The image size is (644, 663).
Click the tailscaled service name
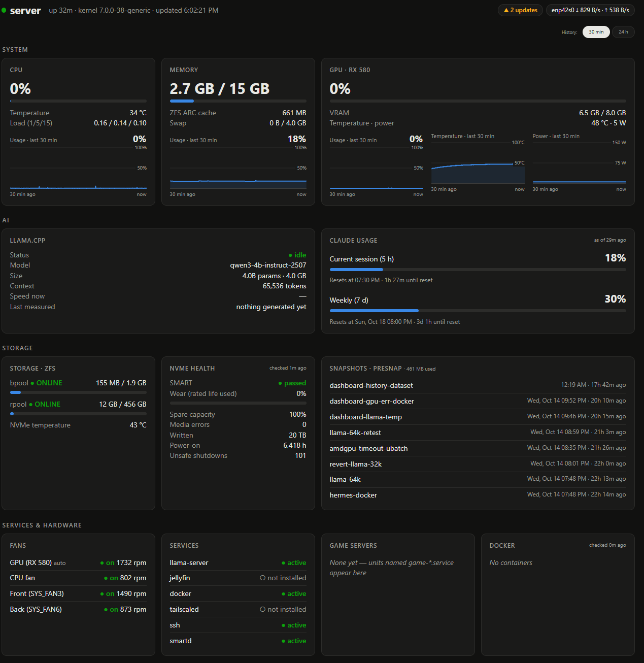point(184,610)
